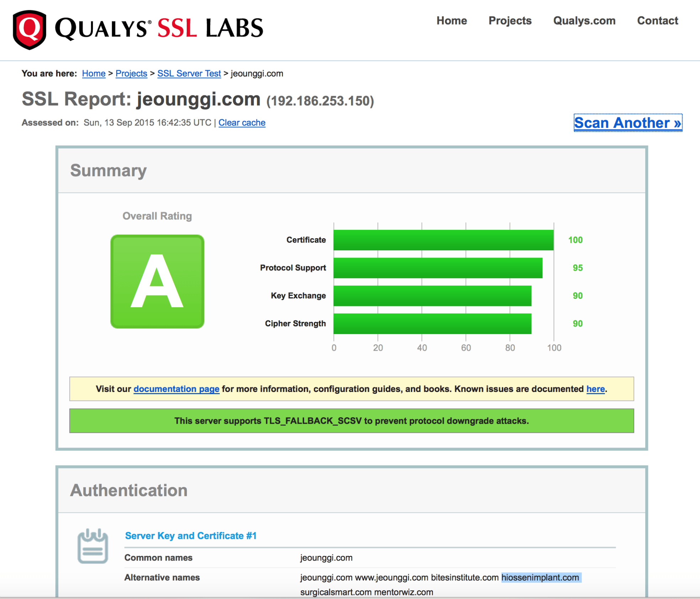Click the Home breadcrumb link
This screenshot has width=700, height=599.
[x=94, y=74]
